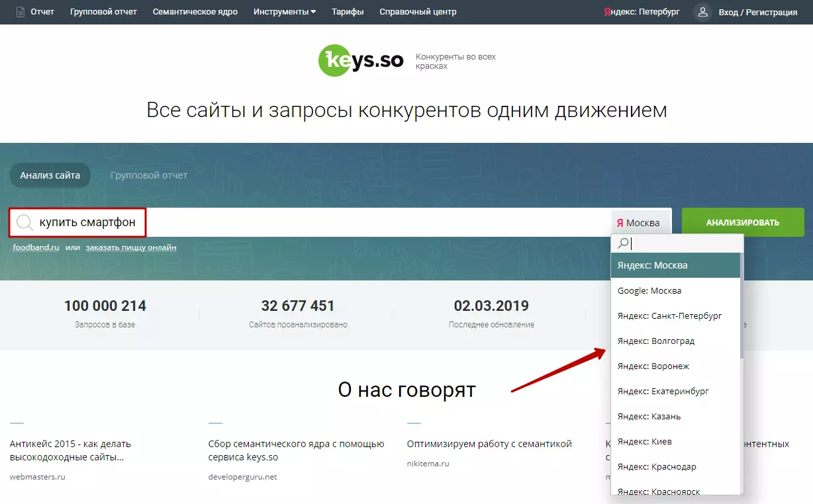The height and width of the screenshot is (504, 813).
Task: Open Справочный центр
Action: pyautogui.click(x=418, y=12)
